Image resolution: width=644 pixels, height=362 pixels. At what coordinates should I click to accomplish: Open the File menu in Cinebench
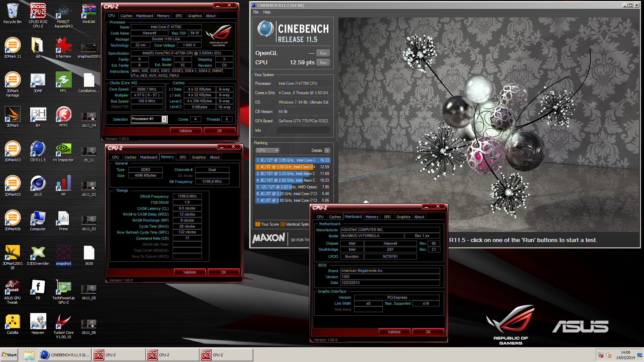[x=256, y=12]
